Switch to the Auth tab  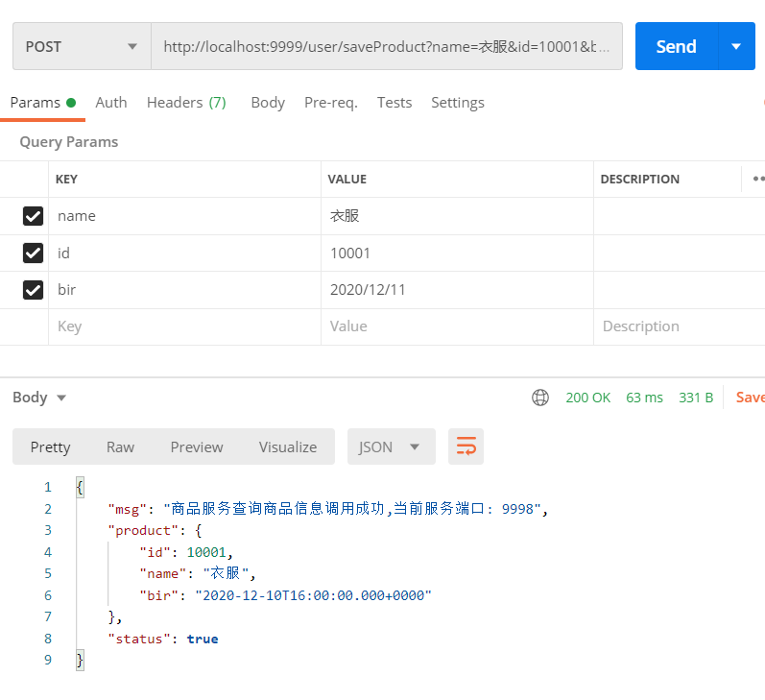(x=111, y=103)
